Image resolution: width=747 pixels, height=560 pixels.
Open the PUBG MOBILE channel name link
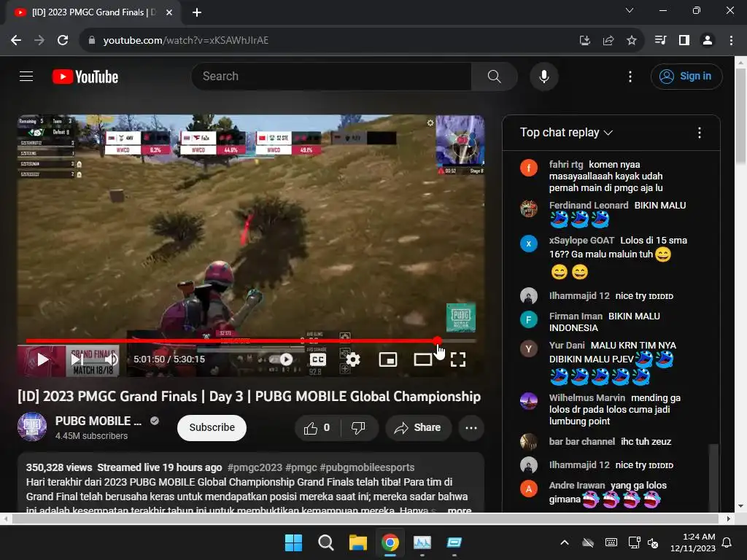98,421
